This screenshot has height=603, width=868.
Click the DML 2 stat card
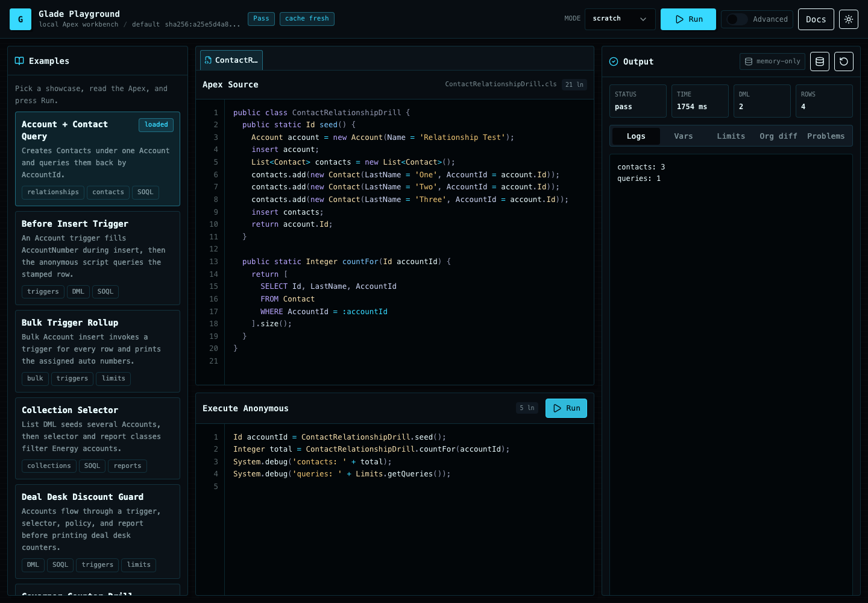[x=762, y=101]
